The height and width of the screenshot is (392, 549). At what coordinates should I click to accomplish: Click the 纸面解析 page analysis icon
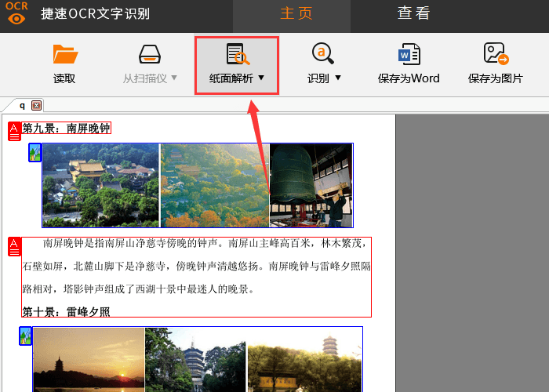pos(237,54)
